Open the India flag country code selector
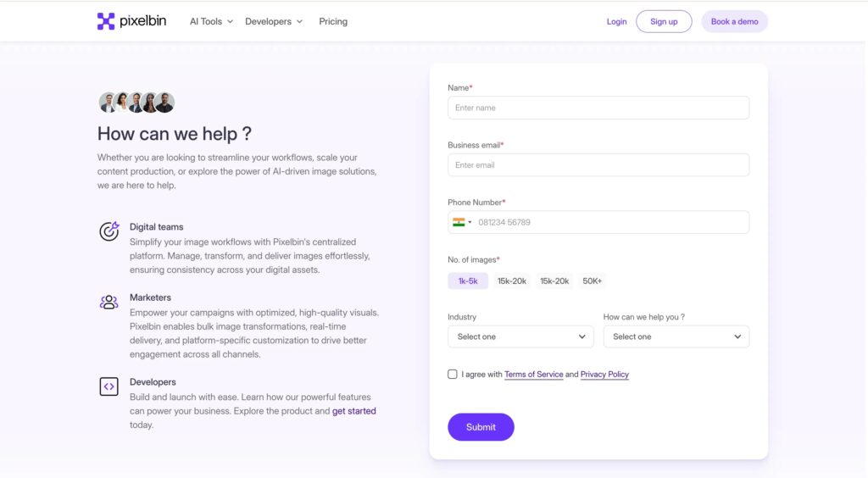Screen dimensions: 868x478 pyautogui.click(x=462, y=222)
